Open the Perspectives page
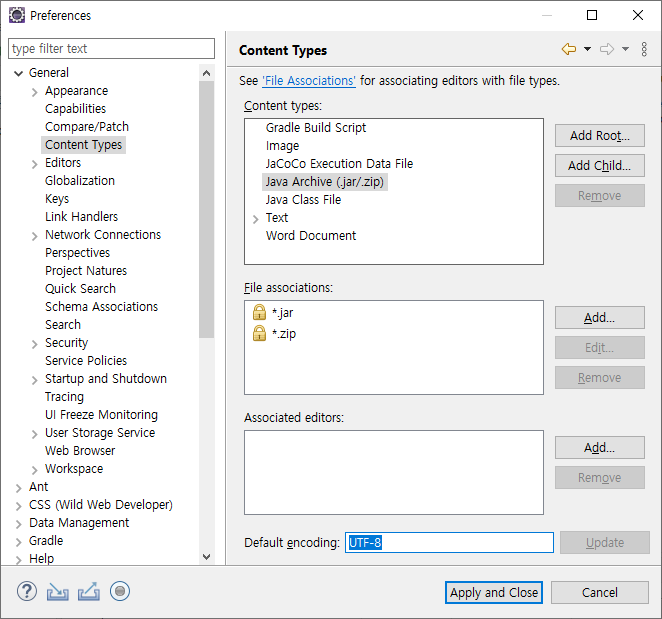Viewport: 662px width, 619px height. coord(78,252)
